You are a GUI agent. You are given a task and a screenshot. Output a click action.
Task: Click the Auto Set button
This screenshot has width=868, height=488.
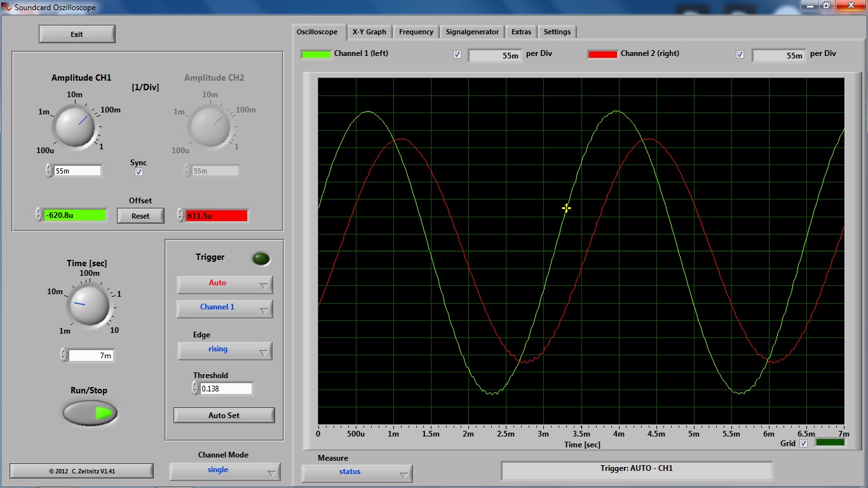(224, 415)
